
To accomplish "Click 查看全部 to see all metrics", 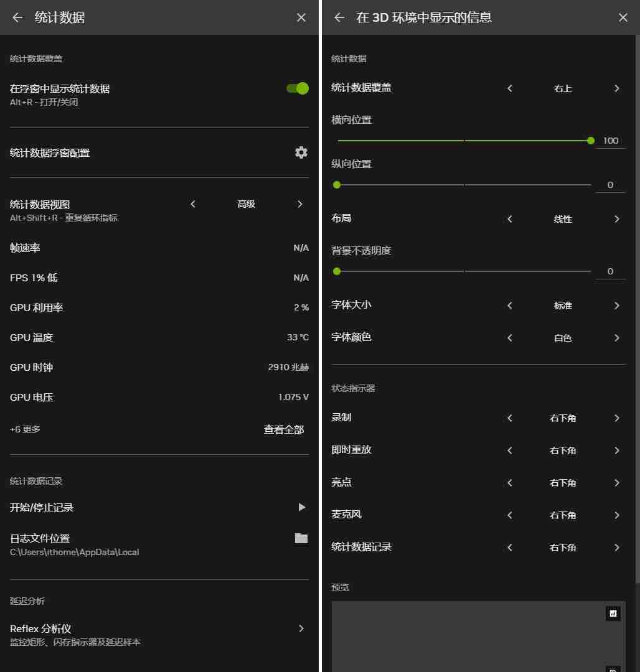I will [283, 429].
